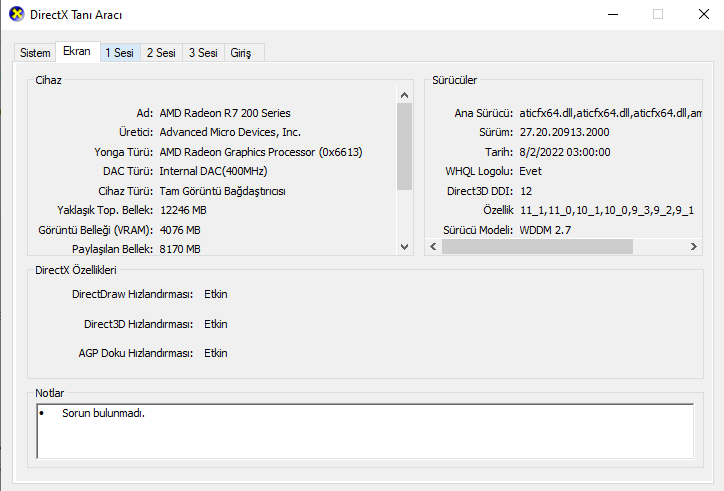Click the aticfx64.dll main driver value
This screenshot has width=724, height=491.
tap(610, 113)
